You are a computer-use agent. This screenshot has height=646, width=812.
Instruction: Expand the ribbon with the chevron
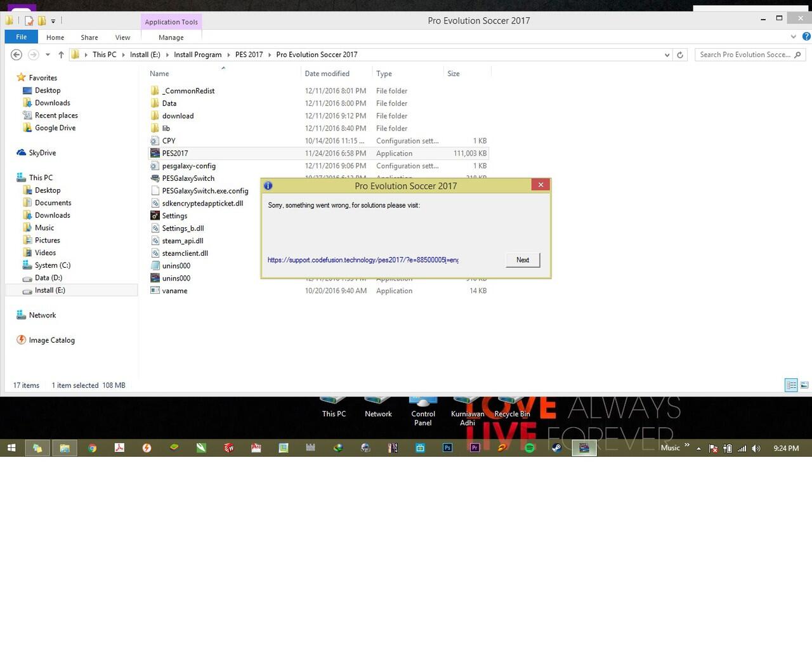(793, 36)
